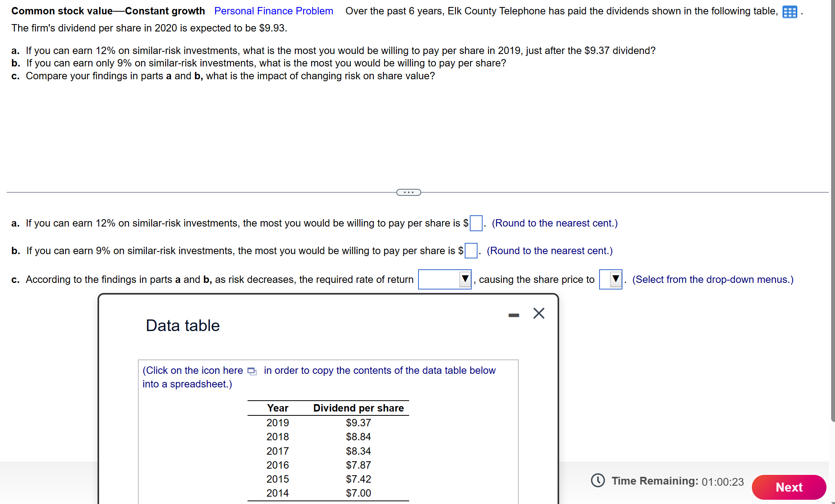The width and height of the screenshot is (835, 504).
Task: Click the copy-to-spreadsheet icon
Action: click(x=252, y=371)
